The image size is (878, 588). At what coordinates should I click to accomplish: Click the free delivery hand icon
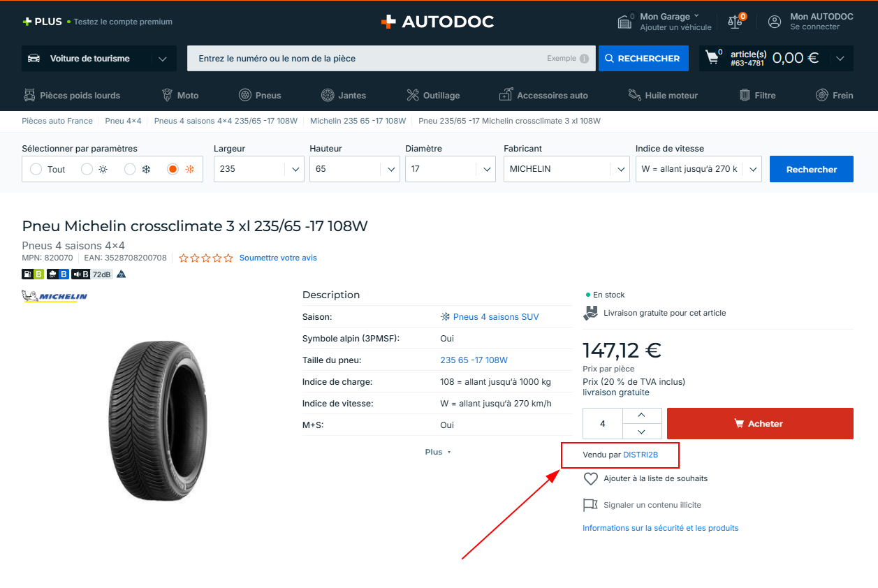point(591,313)
